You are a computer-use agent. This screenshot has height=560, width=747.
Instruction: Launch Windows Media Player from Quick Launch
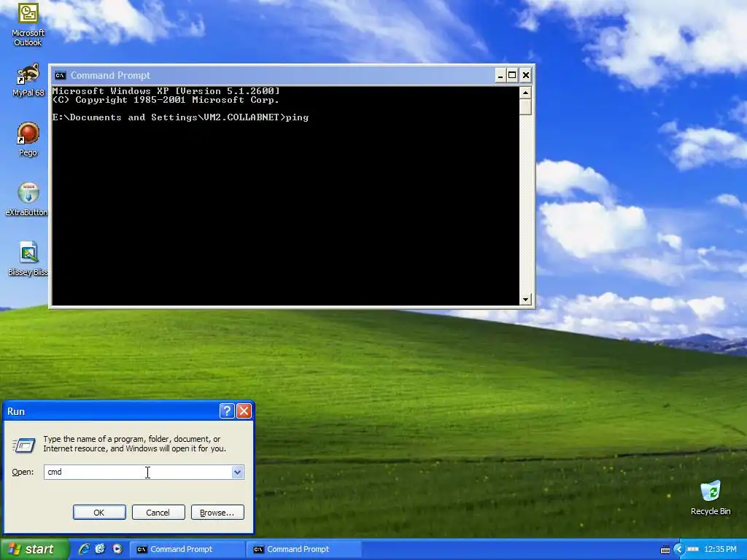click(x=117, y=549)
